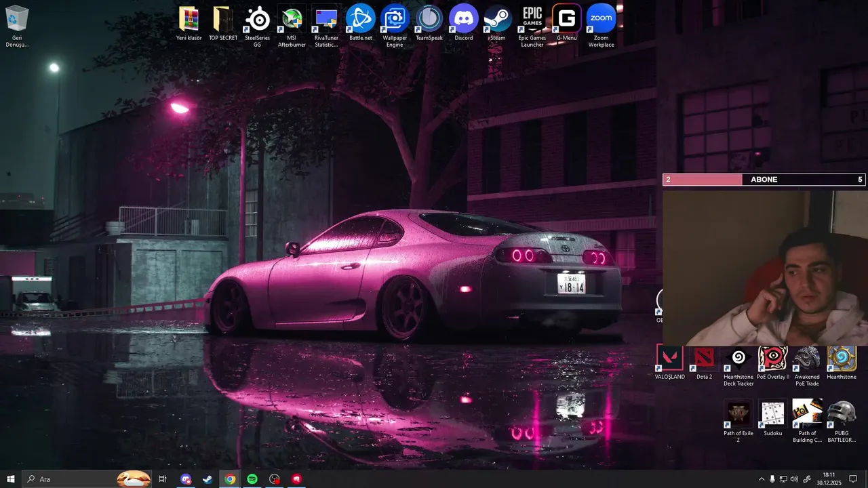Click the ABONE subscriber goal progress bar
The image size is (868, 488).
point(764,180)
